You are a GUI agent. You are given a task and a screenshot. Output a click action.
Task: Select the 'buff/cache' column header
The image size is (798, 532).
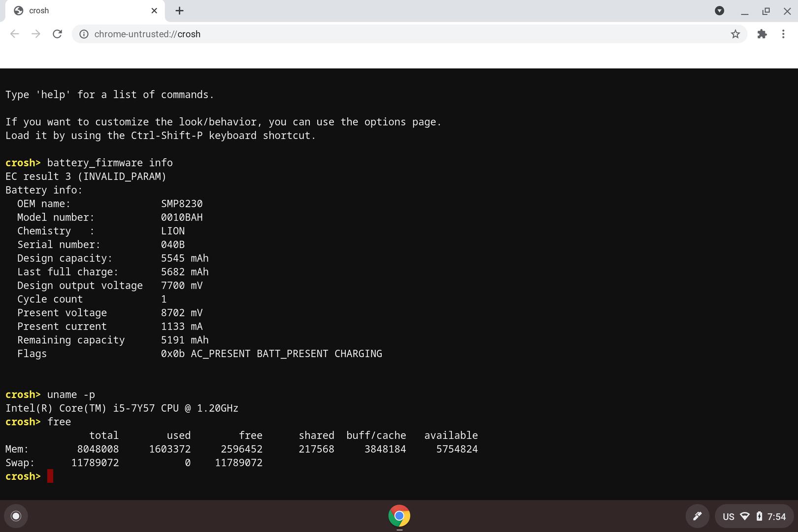pyautogui.click(x=376, y=435)
